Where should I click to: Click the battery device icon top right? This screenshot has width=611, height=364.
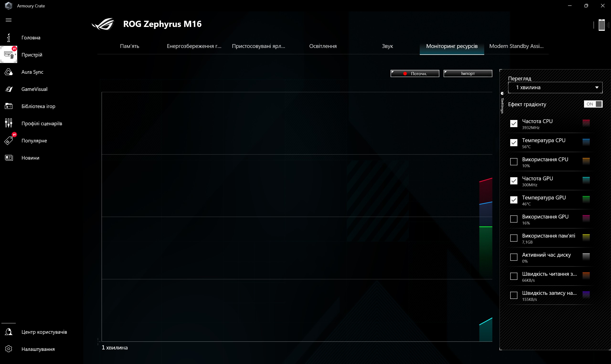point(601,25)
